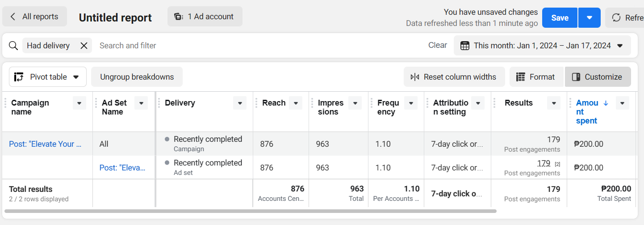
Task: Open the Format options
Action: click(x=535, y=77)
